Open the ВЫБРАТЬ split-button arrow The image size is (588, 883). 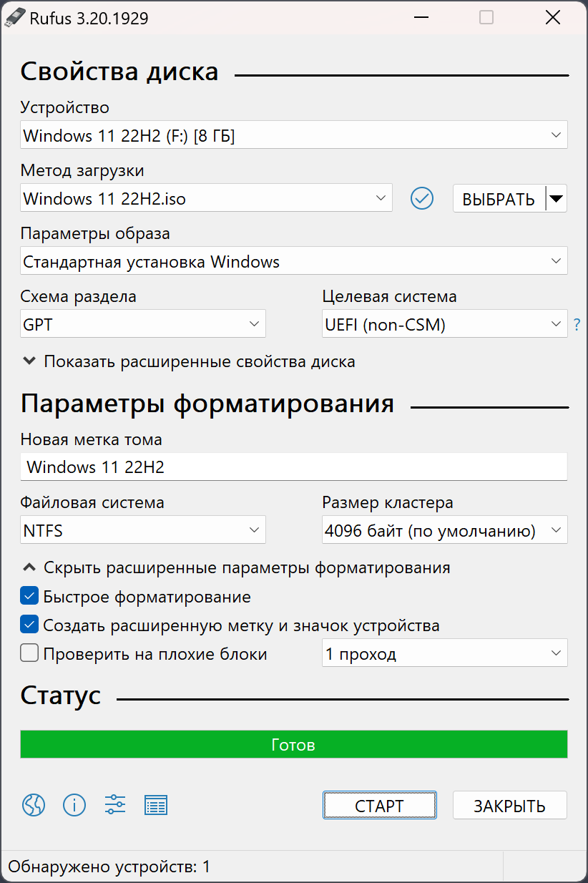556,198
